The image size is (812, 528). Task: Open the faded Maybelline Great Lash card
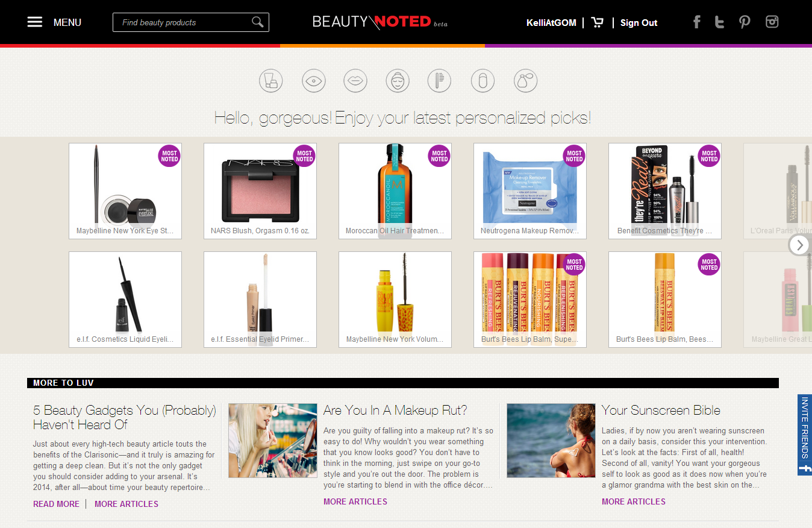[778, 300]
